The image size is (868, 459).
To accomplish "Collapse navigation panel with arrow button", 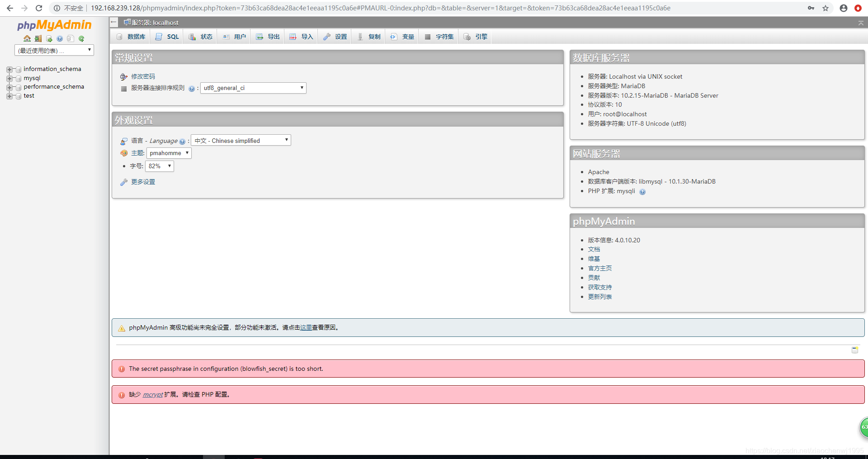I will coord(114,22).
